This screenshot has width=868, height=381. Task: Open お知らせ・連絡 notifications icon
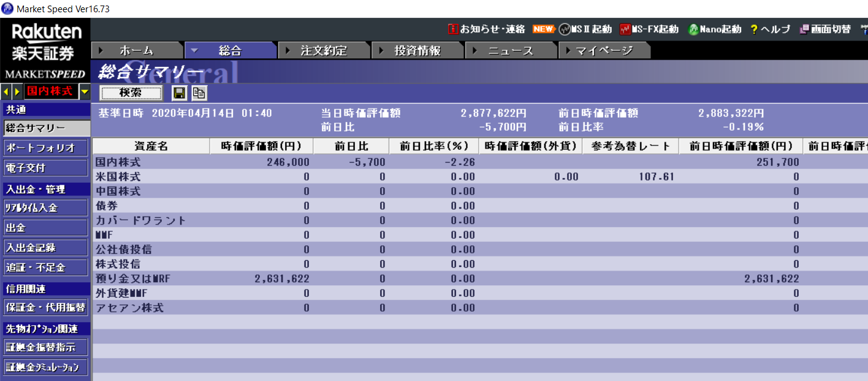click(x=454, y=29)
